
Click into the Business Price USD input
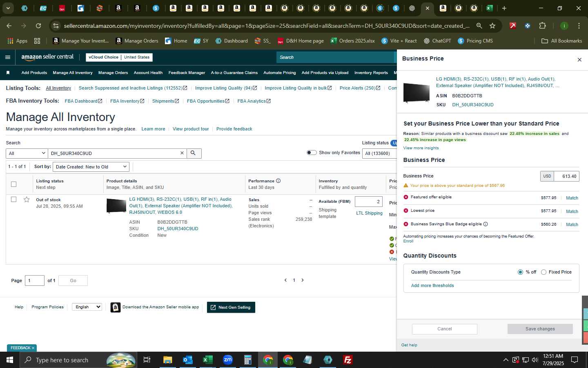566,176
